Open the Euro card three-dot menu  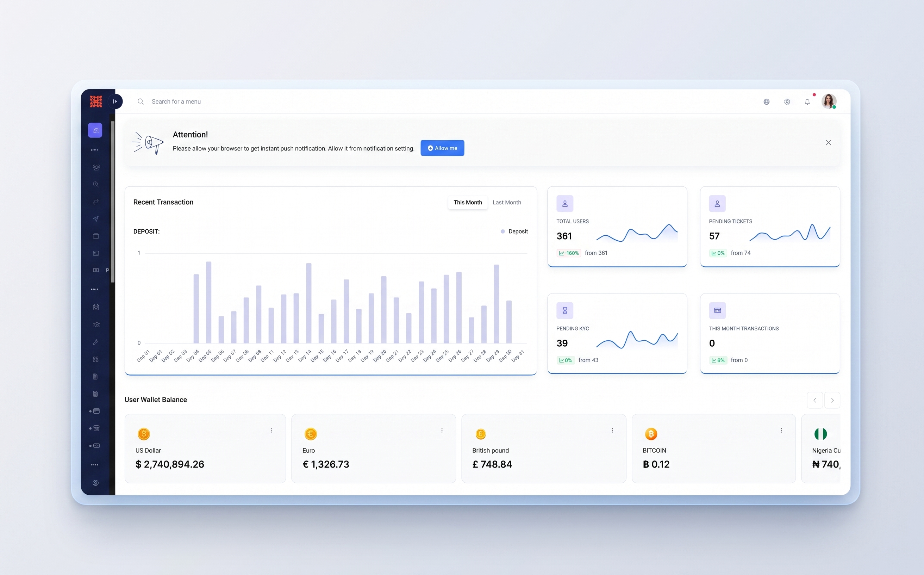pos(442,430)
